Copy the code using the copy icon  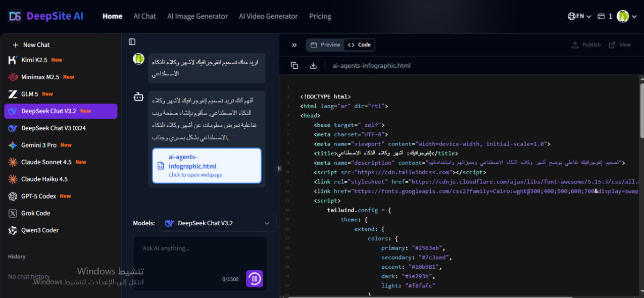pyautogui.click(x=294, y=65)
